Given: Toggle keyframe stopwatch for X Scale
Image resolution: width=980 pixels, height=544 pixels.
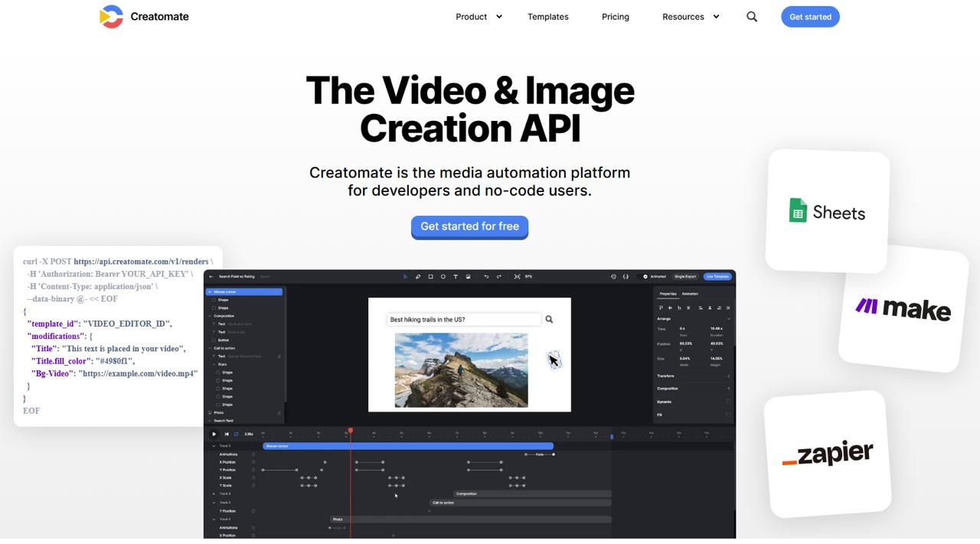Looking at the screenshot, I should point(253,477).
